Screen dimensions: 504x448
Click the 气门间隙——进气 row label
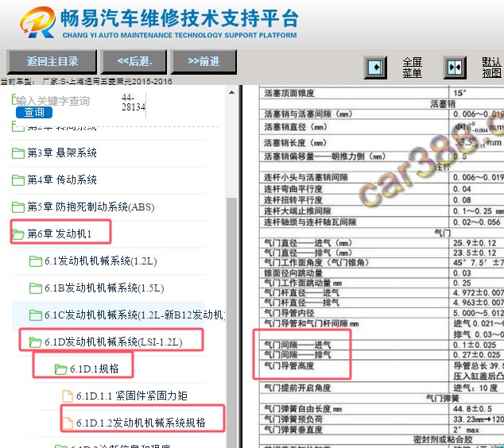point(297,345)
